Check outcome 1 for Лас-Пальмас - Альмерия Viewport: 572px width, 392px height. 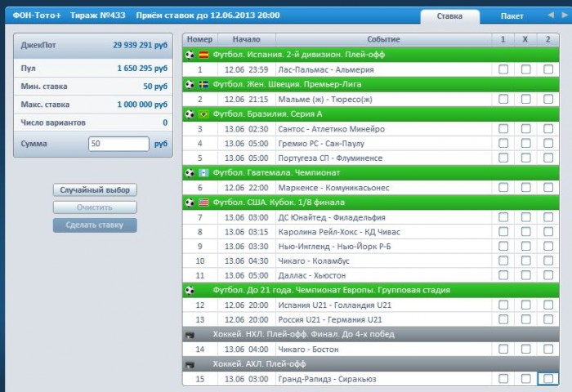[503, 69]
